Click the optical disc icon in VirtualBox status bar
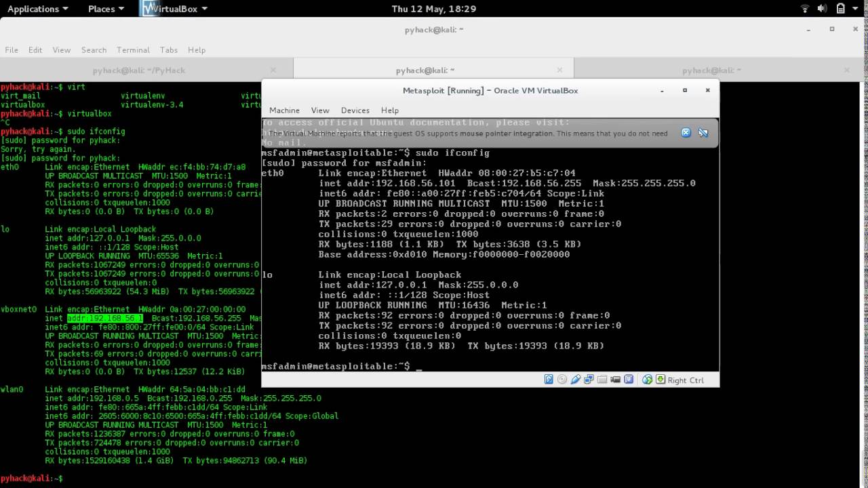 (x=561, y=380)
